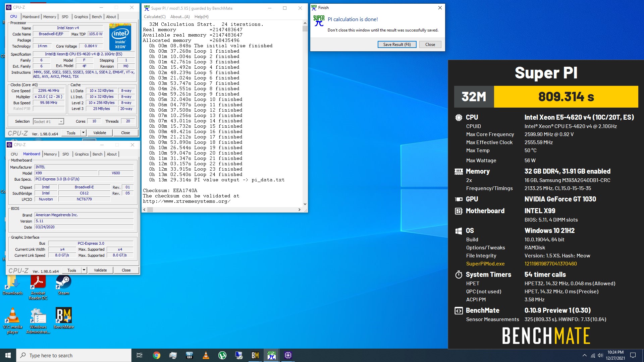Image resolution: width=644 pixels, height=362 pixels.
Task: Click the Core Speed value 2299.46 MHz
Action: (x=48, y=90)
